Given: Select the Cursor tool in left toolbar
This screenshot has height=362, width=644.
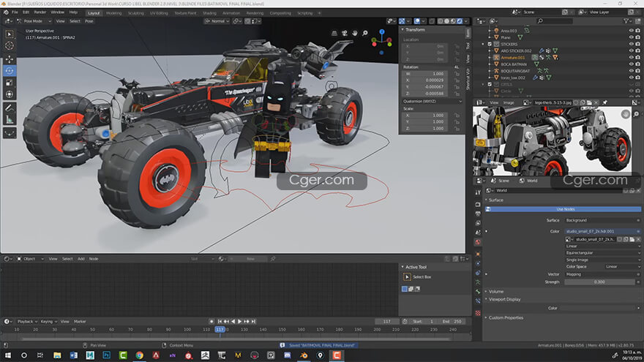Looking at the screenshot, I should [x=10, y=45].
